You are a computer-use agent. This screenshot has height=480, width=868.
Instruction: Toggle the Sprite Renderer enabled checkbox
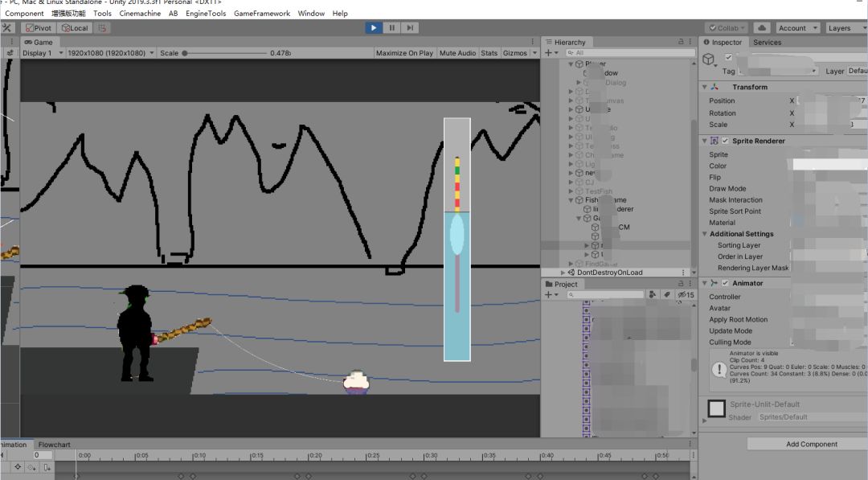coord(725,141)
